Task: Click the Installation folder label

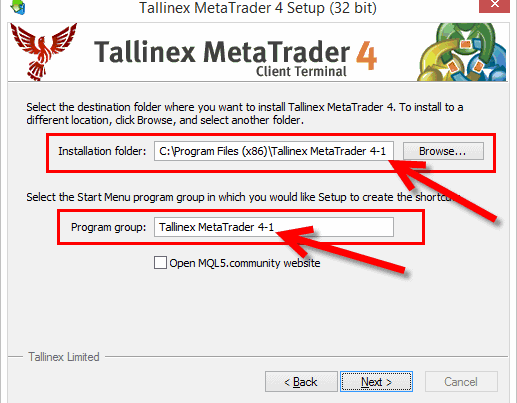Action: 102,151
